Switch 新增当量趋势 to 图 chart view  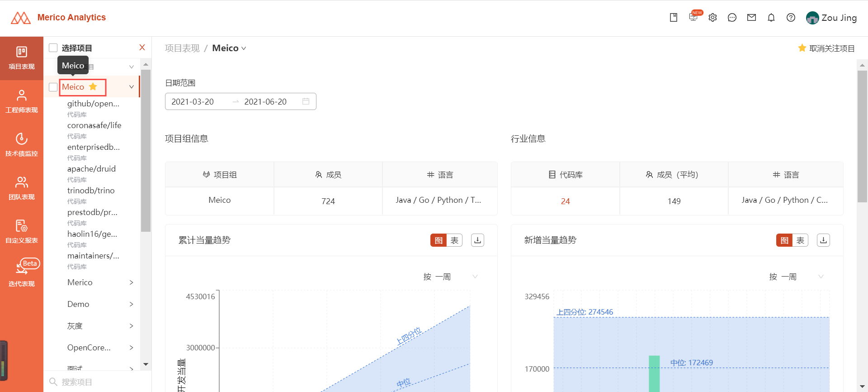tap(784, 240)
